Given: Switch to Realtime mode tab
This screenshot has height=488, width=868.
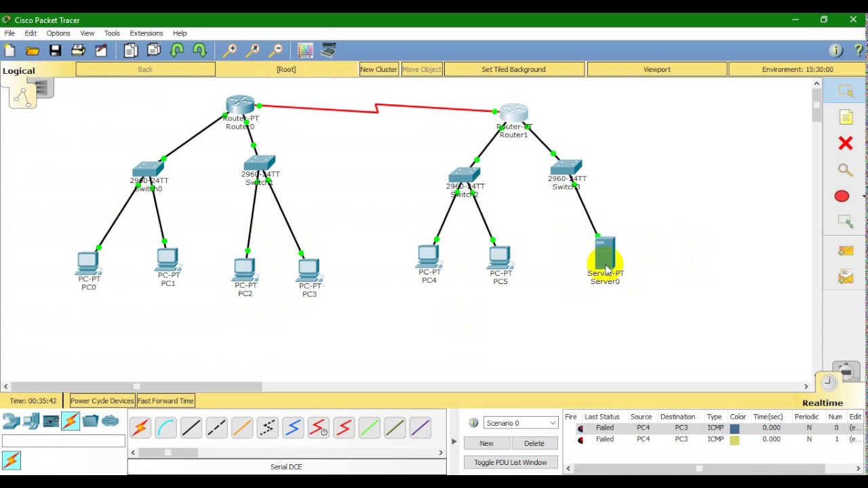Looking at the screenshot, I should pyautogui.click(x=823, y=403).
